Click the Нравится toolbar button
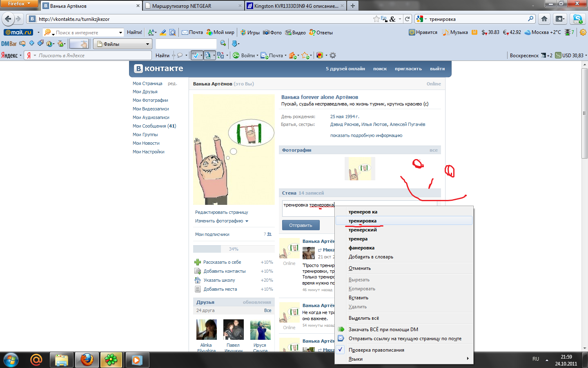Viewport: 588px width, 368px height. [x=423, y=32]
